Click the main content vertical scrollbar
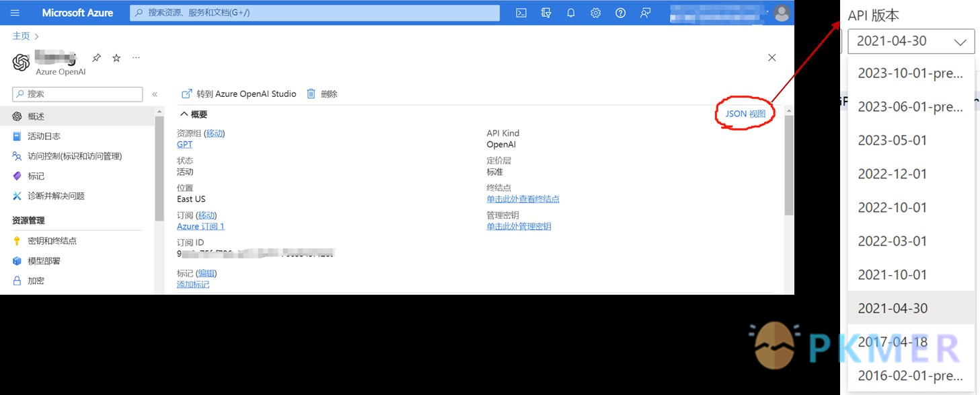This screenshot has width=980, height=395. pyautogui.click(x=789, y=165)
